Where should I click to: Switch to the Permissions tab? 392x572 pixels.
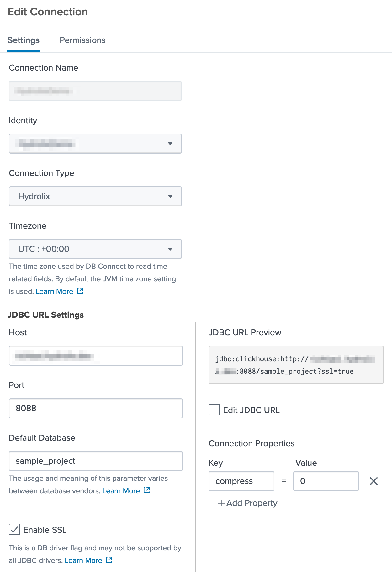click(82, 40)
